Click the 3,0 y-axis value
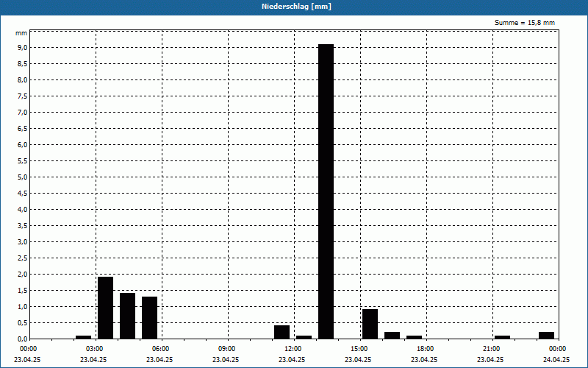The image size is (588, 368). (21, 242)
